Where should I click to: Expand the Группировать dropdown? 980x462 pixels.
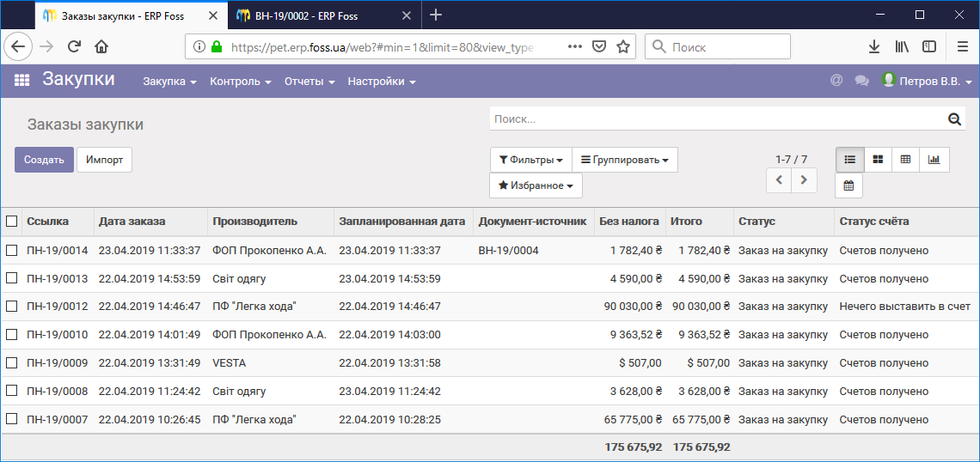coord(625,160)
